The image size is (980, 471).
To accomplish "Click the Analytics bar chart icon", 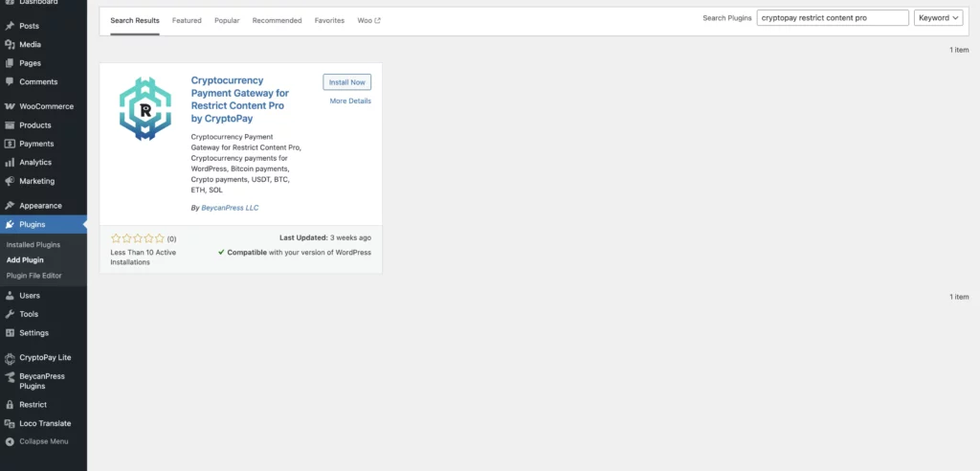I will click(x=10, y=163).
